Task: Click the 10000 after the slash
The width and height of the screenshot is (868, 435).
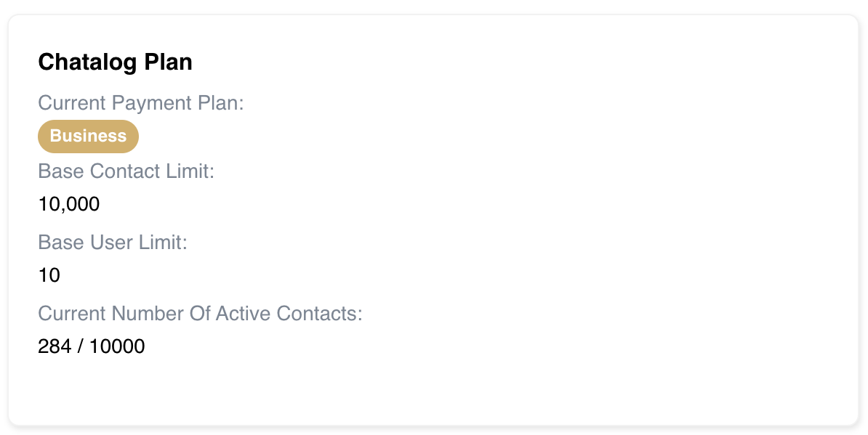Action: [x=117, y=346]
